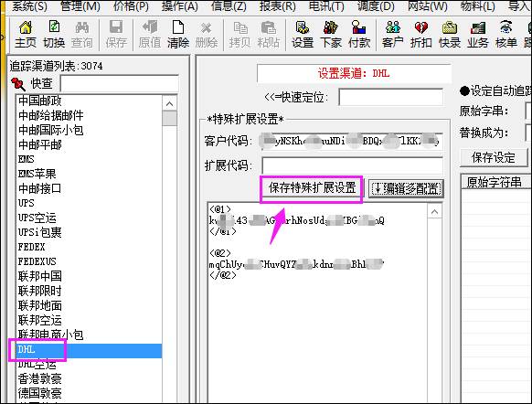Viewport: 532px width, 404px height.
Task: Go to 主页 home toolbar icon
Action: [26, 34]
